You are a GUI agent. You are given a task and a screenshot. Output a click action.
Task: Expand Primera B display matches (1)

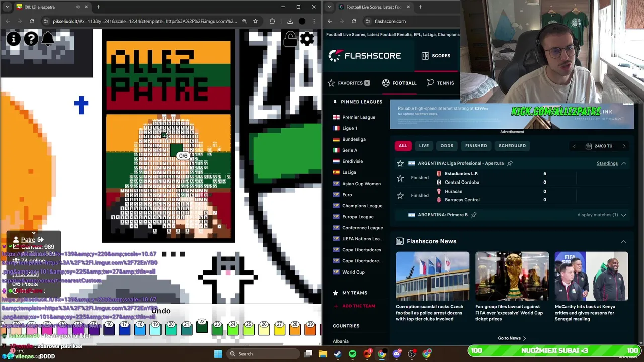[x=602, y=215]
